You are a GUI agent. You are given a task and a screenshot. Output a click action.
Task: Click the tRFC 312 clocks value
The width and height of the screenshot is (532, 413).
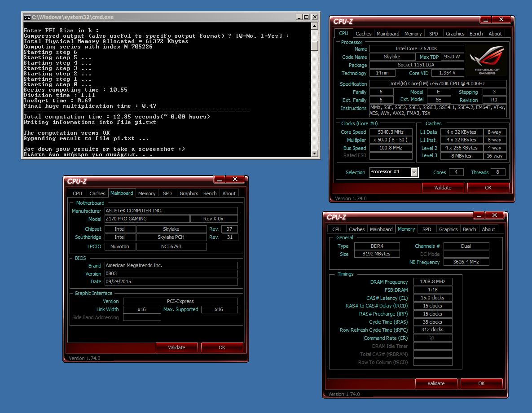point(433,330)
